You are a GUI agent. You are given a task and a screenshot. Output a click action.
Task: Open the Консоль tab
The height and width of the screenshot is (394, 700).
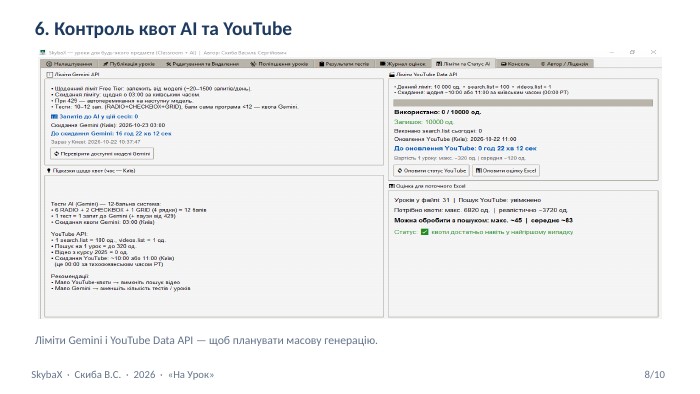(x=515, y=64)
